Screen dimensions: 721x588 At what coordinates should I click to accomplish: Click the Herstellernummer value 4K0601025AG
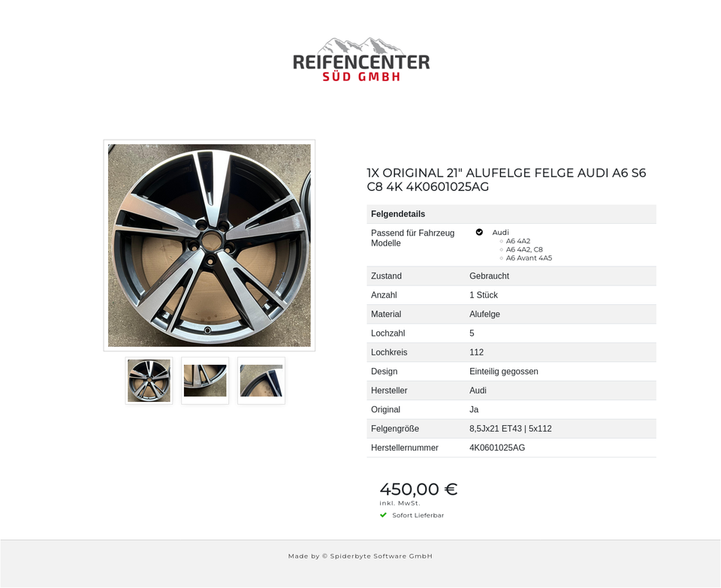click(497, 448)
